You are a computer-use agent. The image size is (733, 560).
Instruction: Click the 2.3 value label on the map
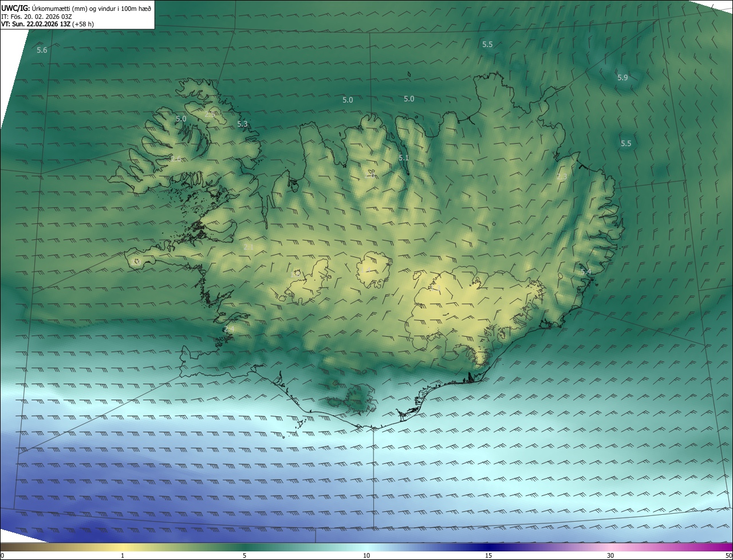pos(562,177)
